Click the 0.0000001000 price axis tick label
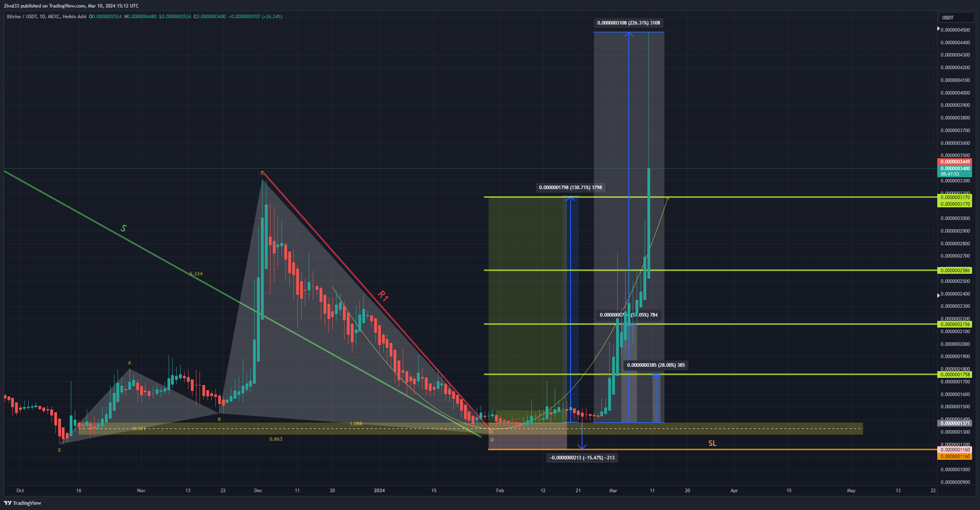 tap(955, 470)
